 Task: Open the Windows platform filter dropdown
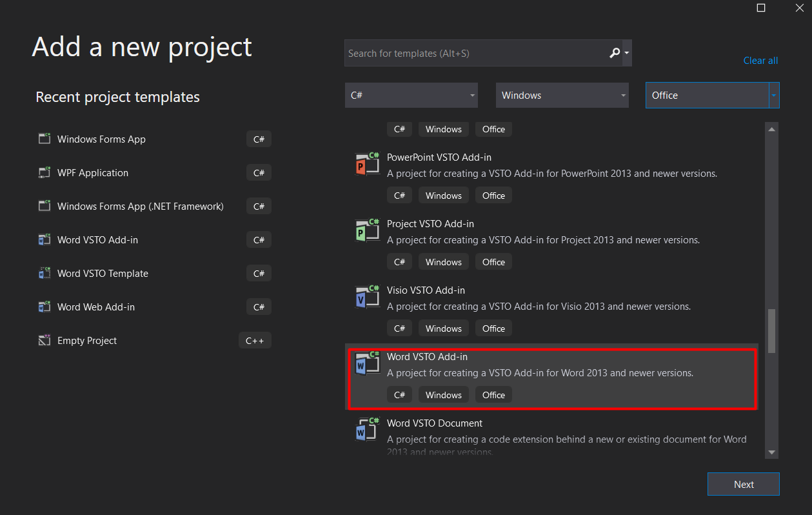tap(562, 95)
